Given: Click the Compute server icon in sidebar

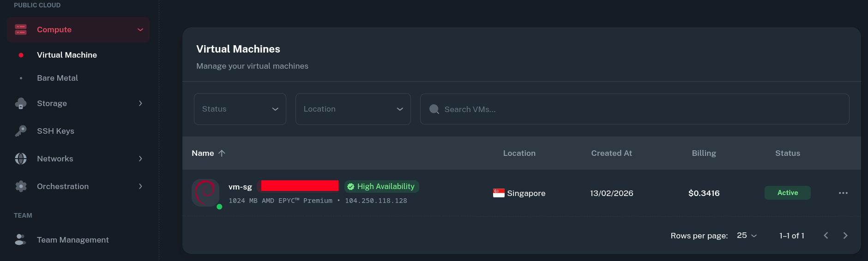Looking at the screenshot, I should (x=21, y=30).
